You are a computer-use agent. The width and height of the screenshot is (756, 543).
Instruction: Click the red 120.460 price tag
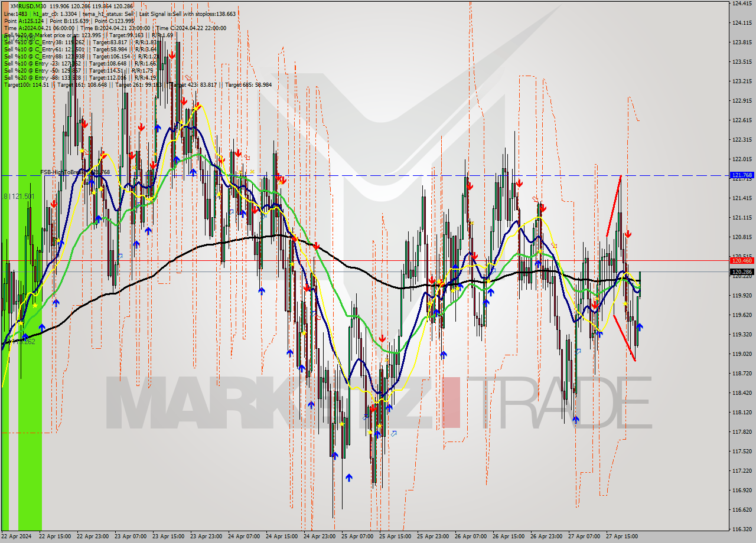pyautogui.click(x=742, y=260)
